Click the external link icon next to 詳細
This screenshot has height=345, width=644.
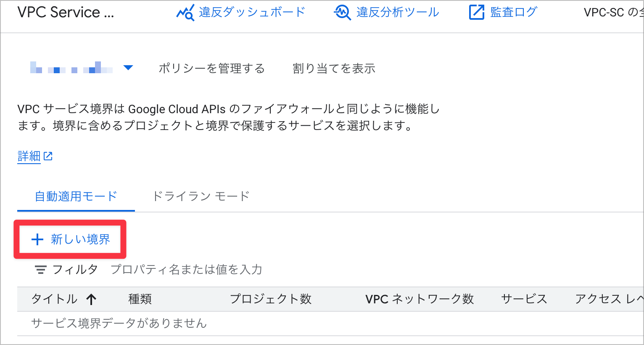(x=48, y=156)
